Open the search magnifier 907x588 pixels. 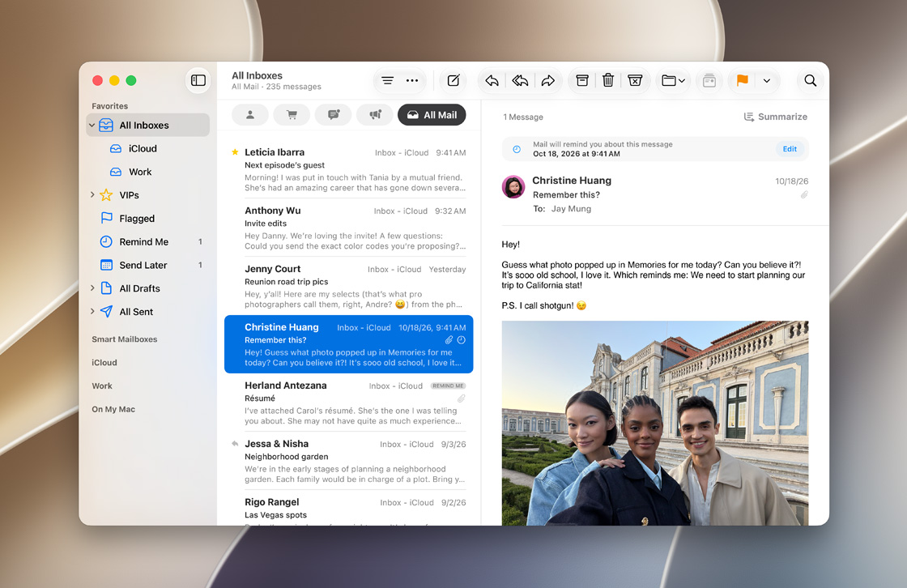tap(811, 80)
